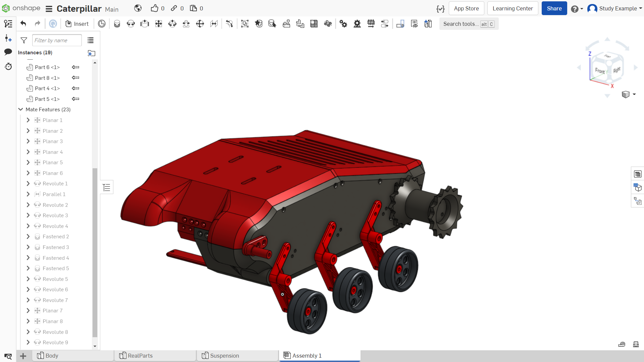Click the Front face of view cube
644x362 pixels.
pos(600,70)
